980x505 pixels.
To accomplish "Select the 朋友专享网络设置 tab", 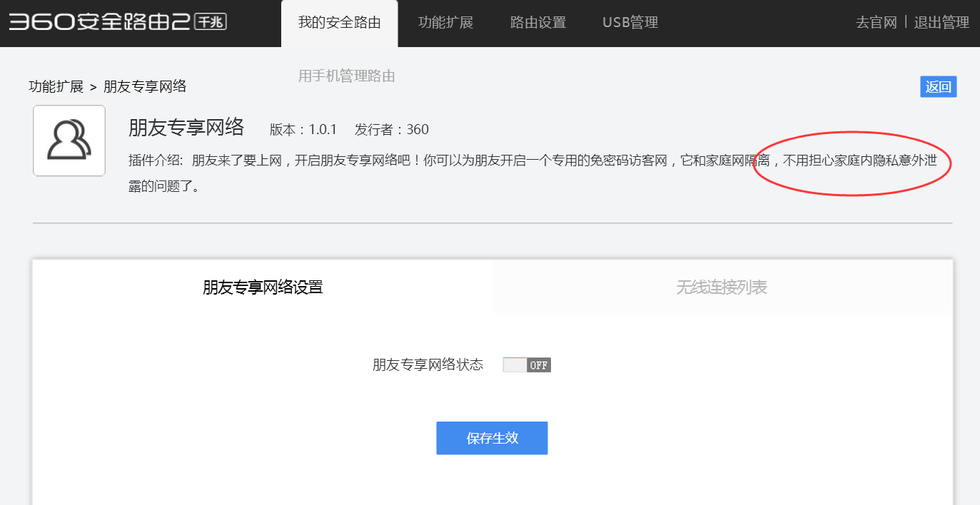I will click(263, 287).
